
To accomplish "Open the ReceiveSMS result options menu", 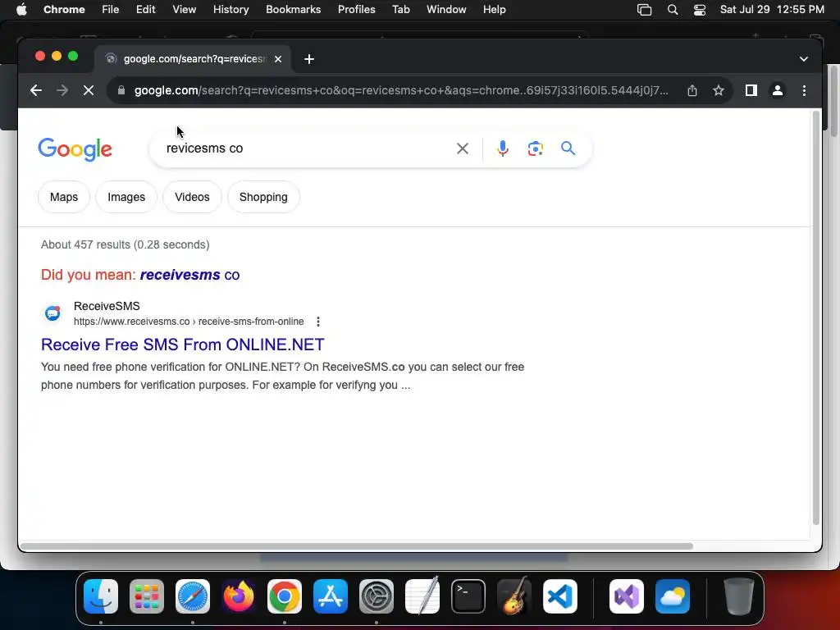I will point(318,322).
